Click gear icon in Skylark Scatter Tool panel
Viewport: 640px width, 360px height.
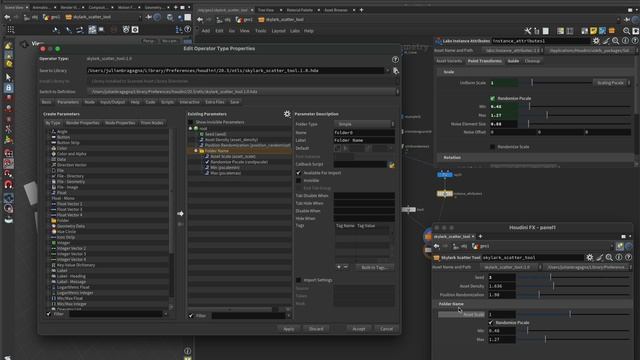(590, 258)
